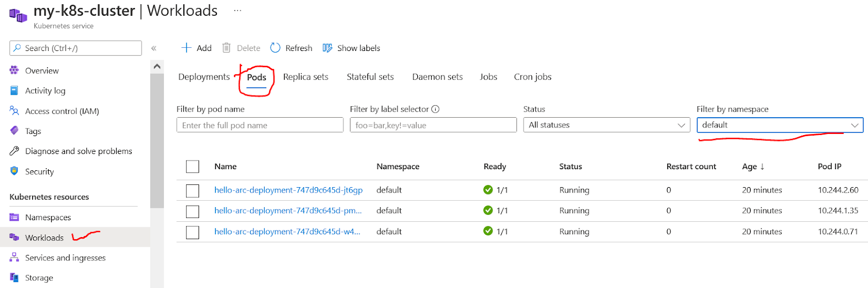Focus the sidebar Search (Ctrl+/) box
Viewport: 868px width, 288px height.
pos(75,48)
